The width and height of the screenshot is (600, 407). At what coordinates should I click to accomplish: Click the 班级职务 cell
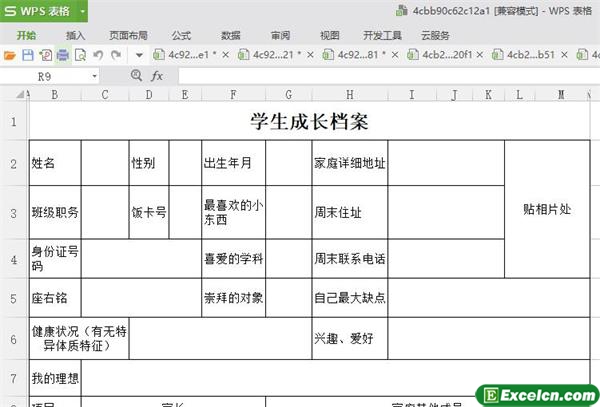tap(55, 213)
